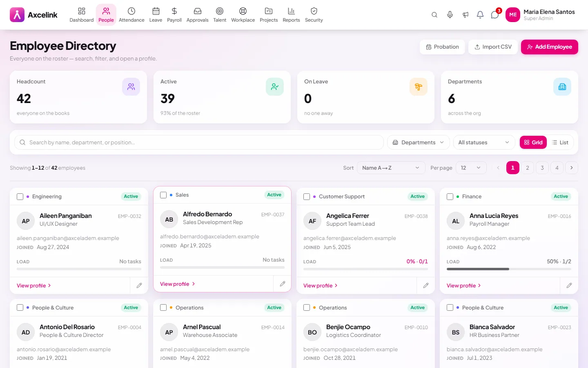
Task: Click Arnel Pascual's AP avatar
Action: tap(169, 332)
